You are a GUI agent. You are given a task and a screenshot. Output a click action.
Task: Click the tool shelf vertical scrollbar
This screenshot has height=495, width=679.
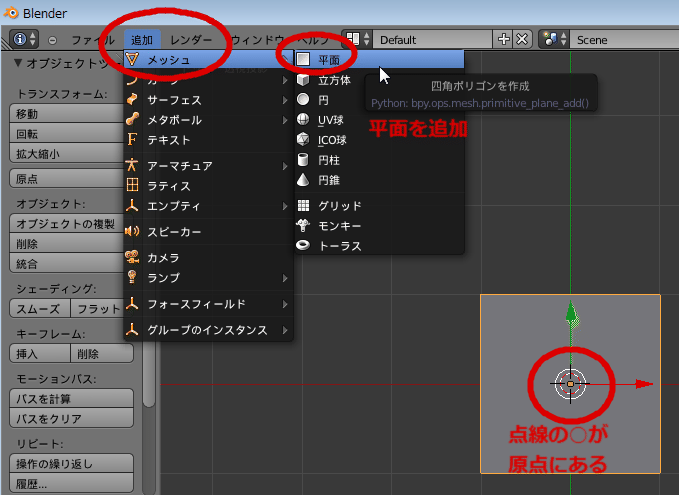(x=149, y=374)
